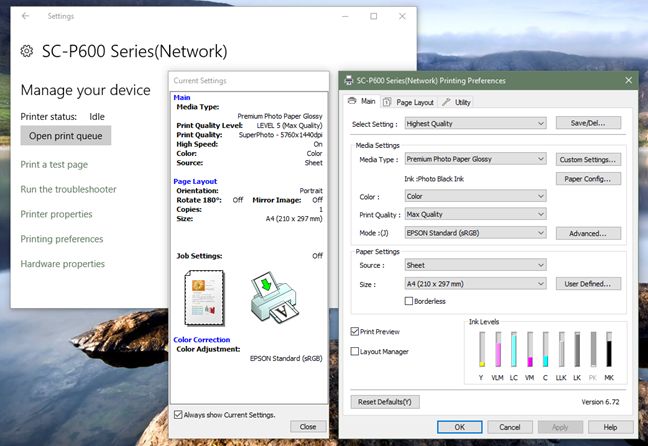The width and height of the screenshot is (648, 446).
Task: Click the Settings back arrow icon
Action: click(x=25, y=16)
